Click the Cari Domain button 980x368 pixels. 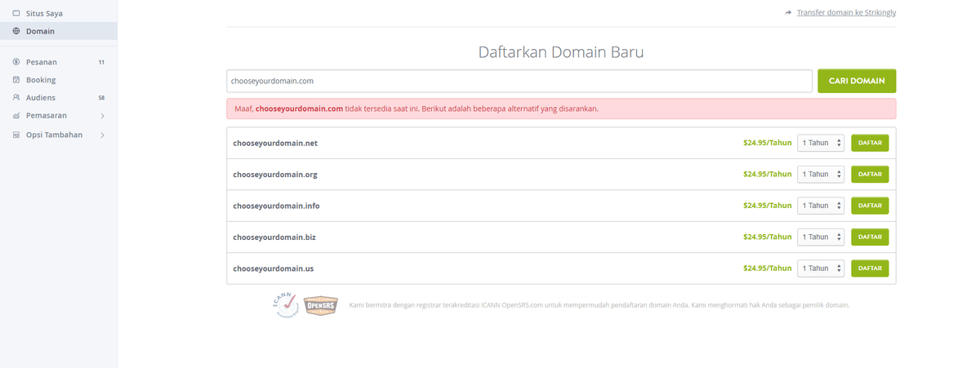(x=857, y=81)
